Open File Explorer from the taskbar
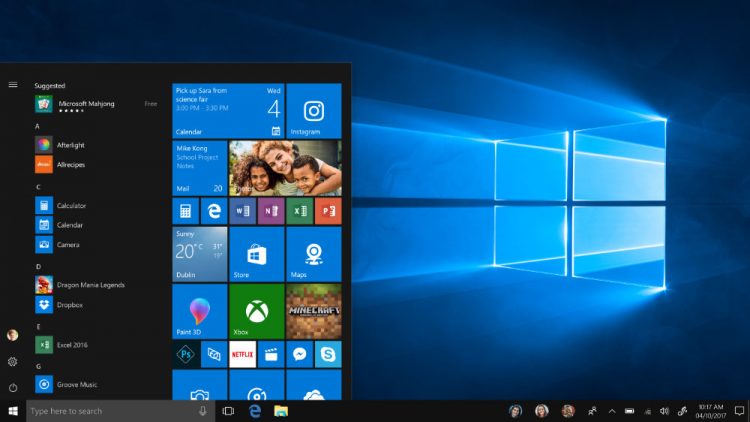This screenshot has height=422, width=750. coord(281,411)
